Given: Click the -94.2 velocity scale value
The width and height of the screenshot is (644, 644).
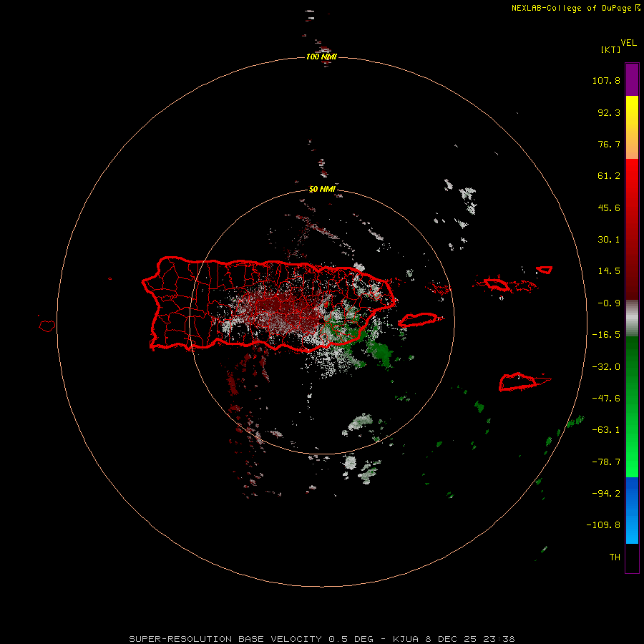Looking at the screenshot, I should pyautogui.click(x=606, y=494).
